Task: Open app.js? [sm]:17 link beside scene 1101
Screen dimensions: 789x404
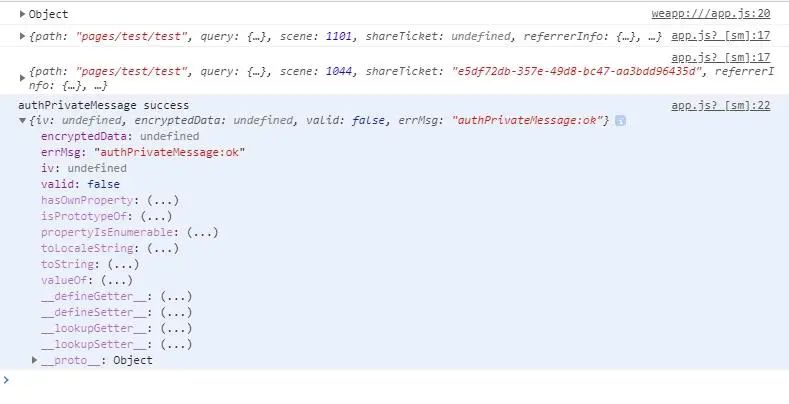Action: 721,36
